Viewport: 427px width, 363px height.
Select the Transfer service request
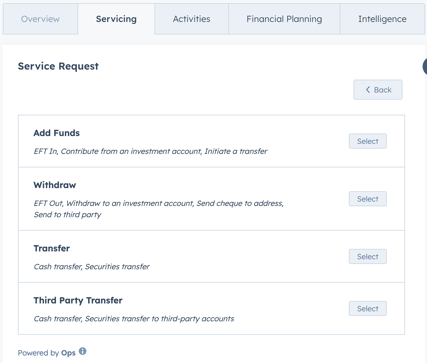point(368,256)
